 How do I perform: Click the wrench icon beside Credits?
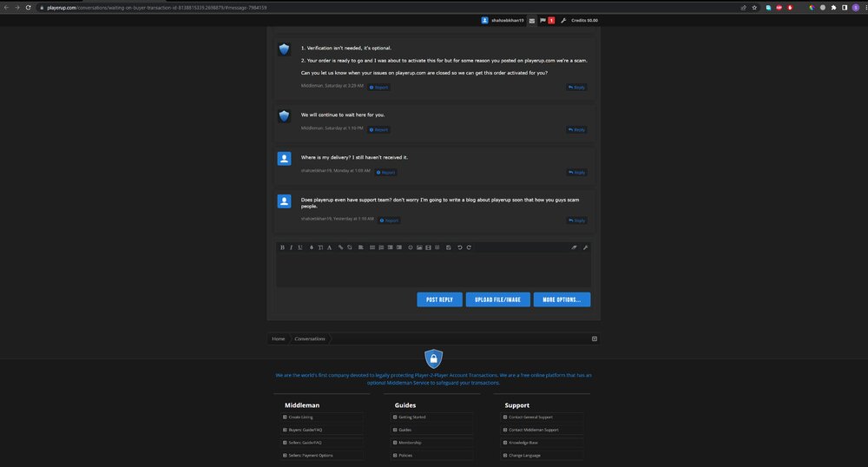tap(563, 21)
